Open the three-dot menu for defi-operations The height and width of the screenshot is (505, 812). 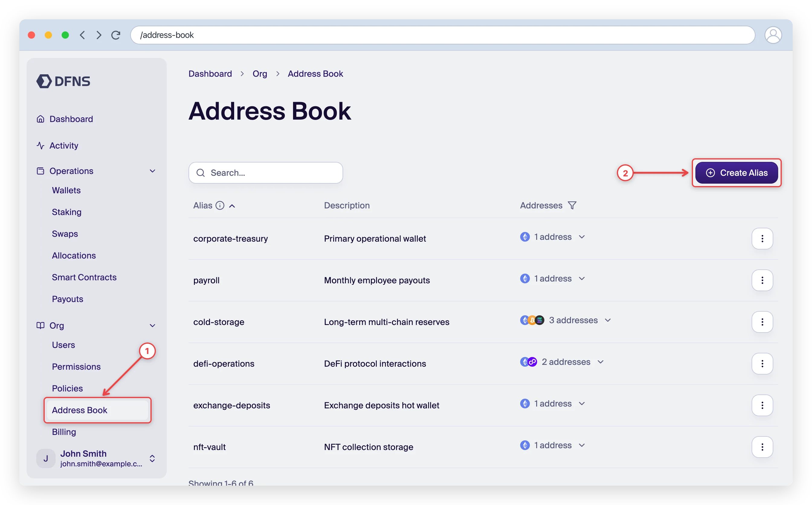pos(762,364)
